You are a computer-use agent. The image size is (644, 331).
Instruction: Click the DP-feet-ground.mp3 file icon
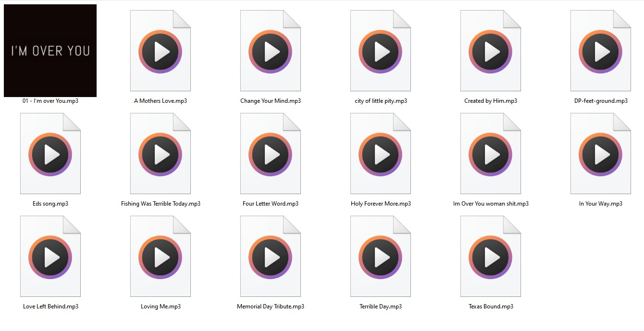601,51
